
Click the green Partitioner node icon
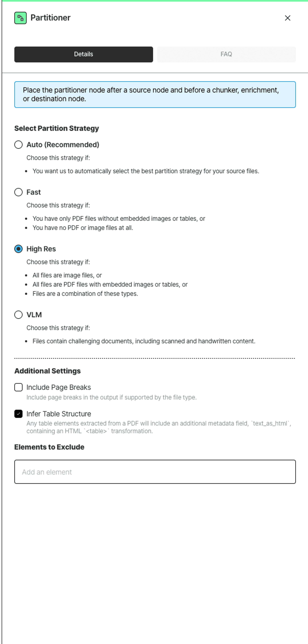click(20, 18)
